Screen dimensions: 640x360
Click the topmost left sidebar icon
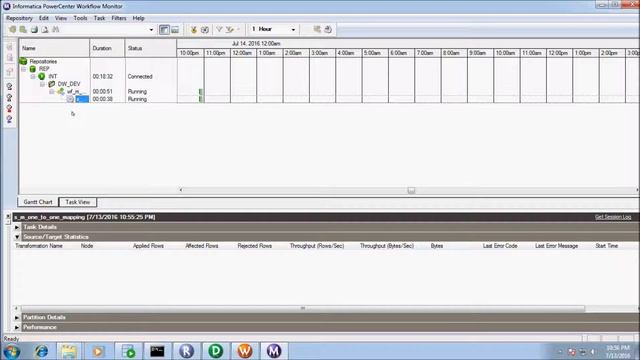pyautogui.click(x=10, y=47)
